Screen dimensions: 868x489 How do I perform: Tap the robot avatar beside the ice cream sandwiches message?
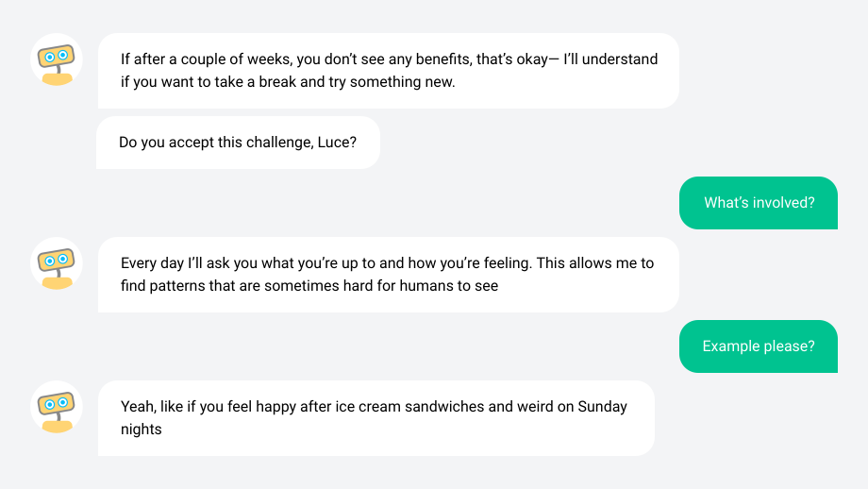(57, 407)
